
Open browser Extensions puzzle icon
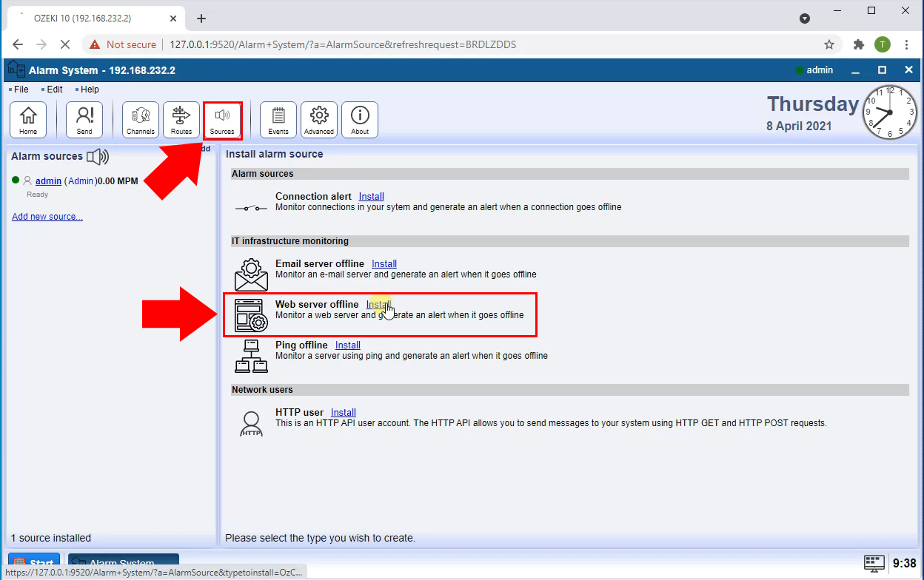click(859, 44)
